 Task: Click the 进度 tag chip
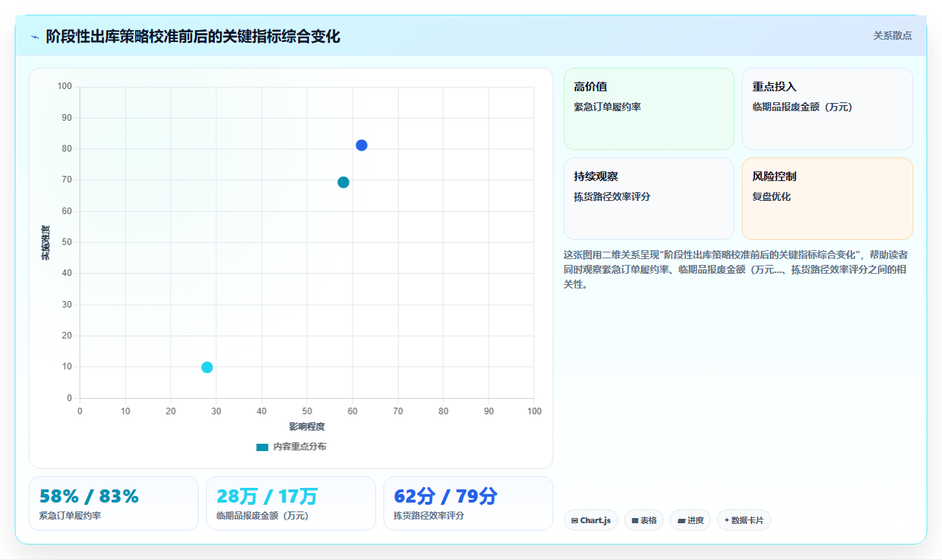coord(690,520)
